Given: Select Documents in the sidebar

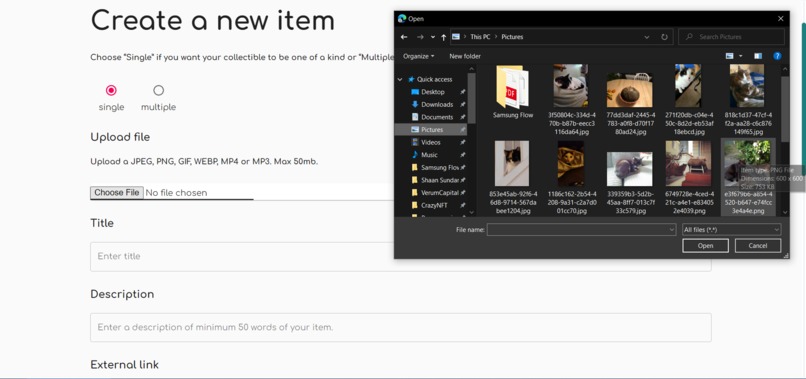Looking at the screenshot, I should click(x=436, y=117).
